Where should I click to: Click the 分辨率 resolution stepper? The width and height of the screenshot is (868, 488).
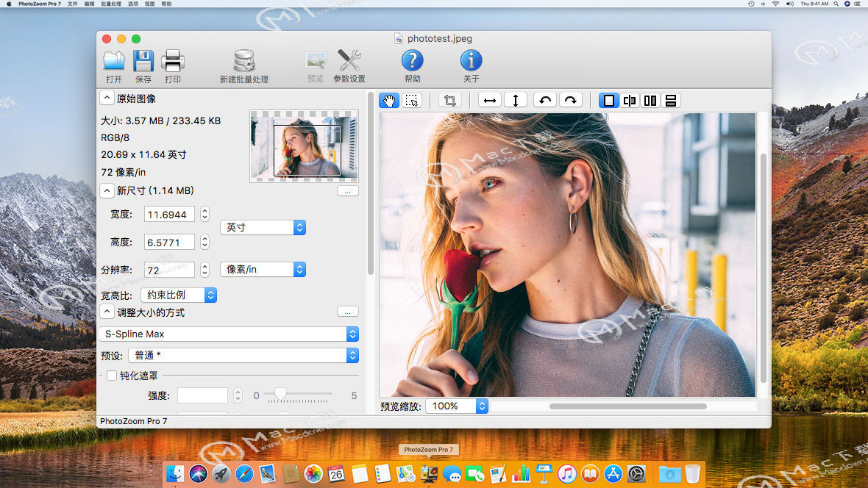tap(204, 270)
